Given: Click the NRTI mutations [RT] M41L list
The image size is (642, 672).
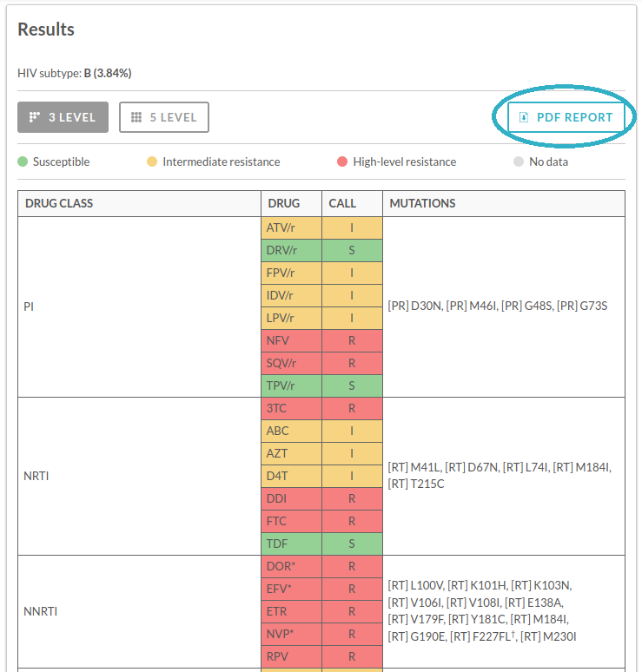Looking at the screenshot, I should 500,475.
